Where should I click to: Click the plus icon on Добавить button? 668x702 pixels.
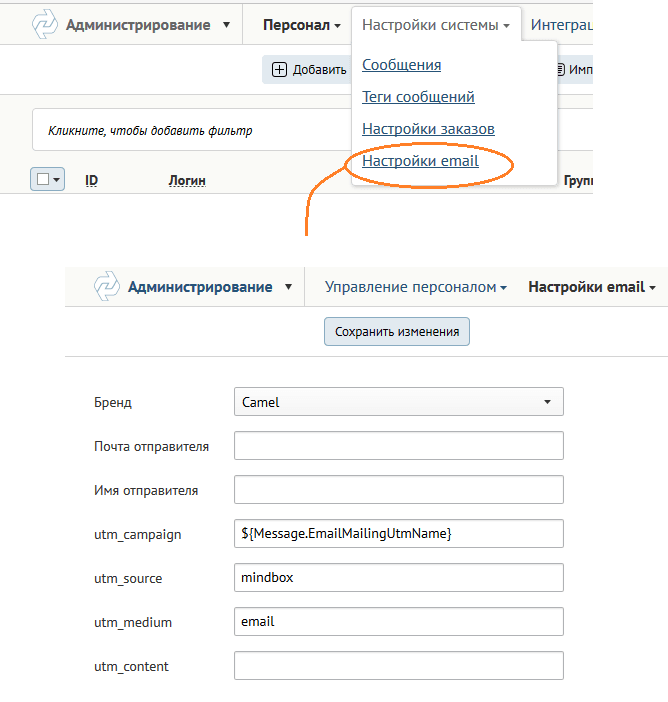(x=279, y=70)
